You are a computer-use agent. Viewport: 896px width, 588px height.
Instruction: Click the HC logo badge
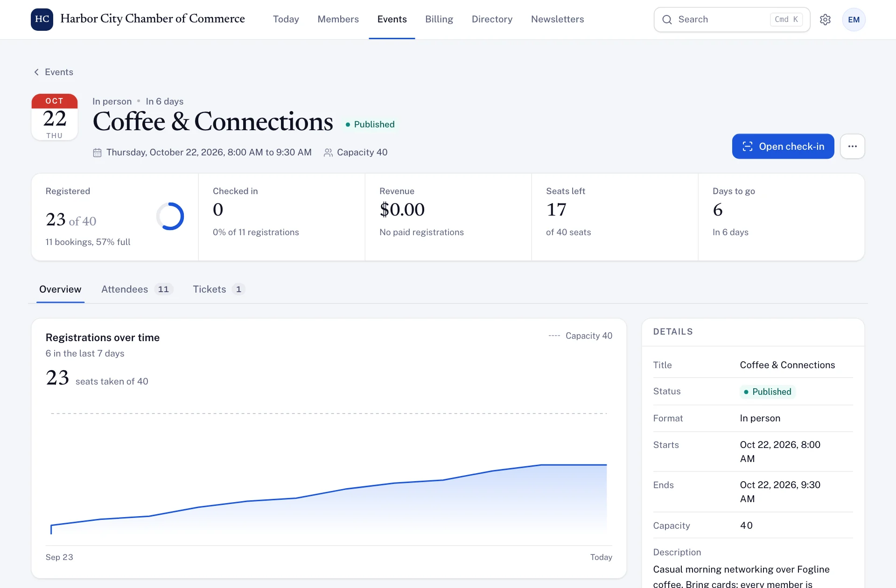[42, 19]
